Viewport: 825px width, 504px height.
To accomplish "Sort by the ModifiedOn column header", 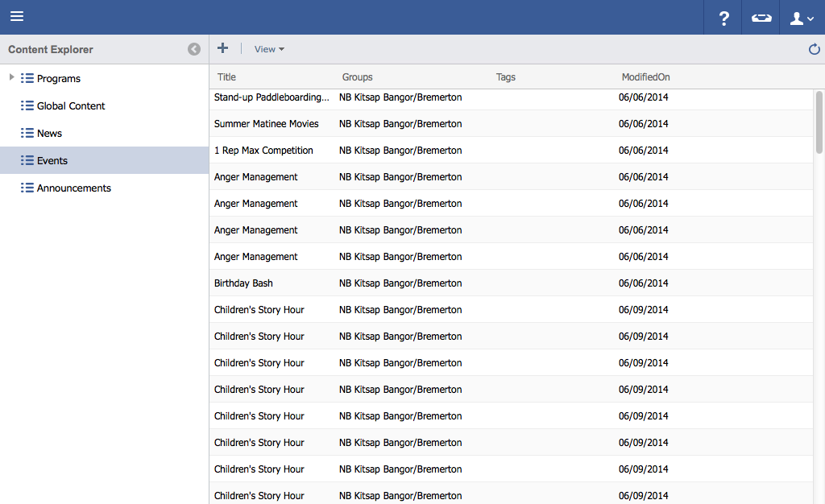I will (x=645, y=77).
